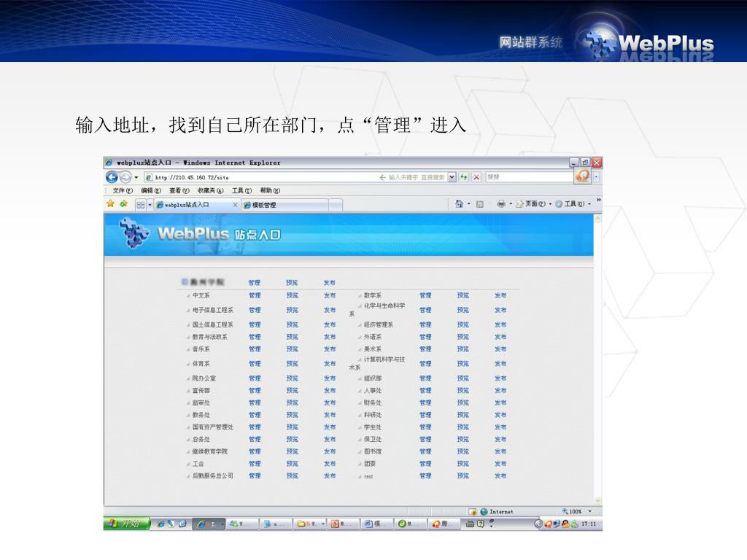Click the popup blocker status bar icon
Screen dimensions: 747x560
(x=473, y=512)
